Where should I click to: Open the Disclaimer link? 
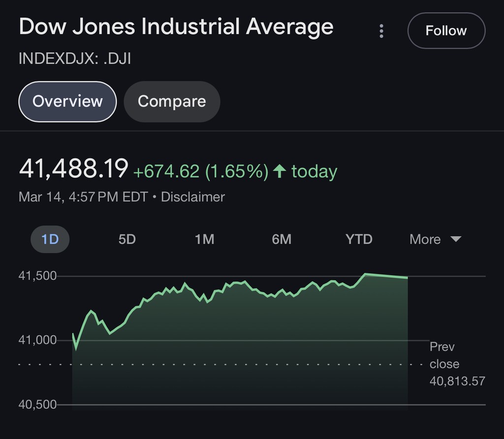pyautogui.click(x=193, y=197)
